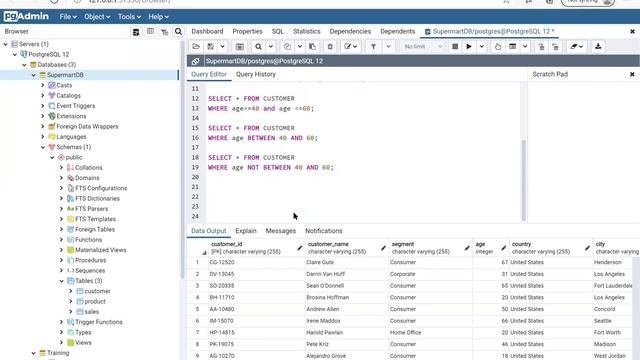Open file icon in query toolbar

point(196,47)
